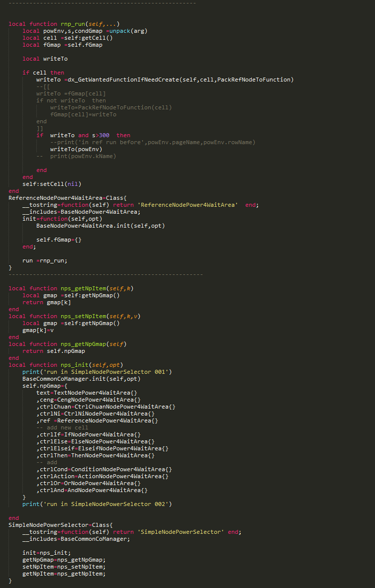This screenshot has width=375, height=588.
Task: Click function name nps_setNpItem in its definition
Action: 83,316
